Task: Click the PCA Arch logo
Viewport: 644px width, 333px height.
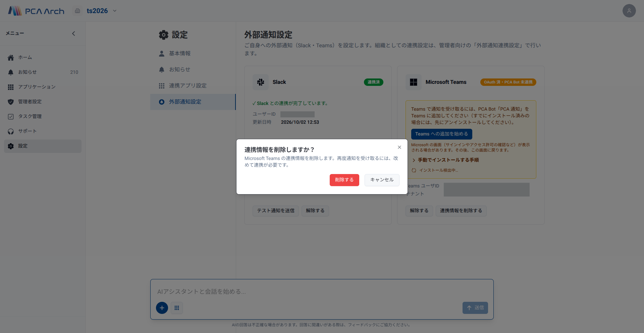Action: tap(36, 11)
